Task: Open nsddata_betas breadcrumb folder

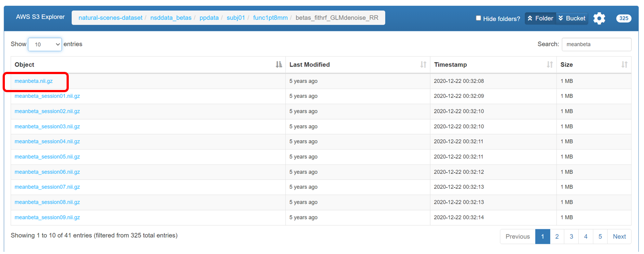Action: [x=171, y=18]
